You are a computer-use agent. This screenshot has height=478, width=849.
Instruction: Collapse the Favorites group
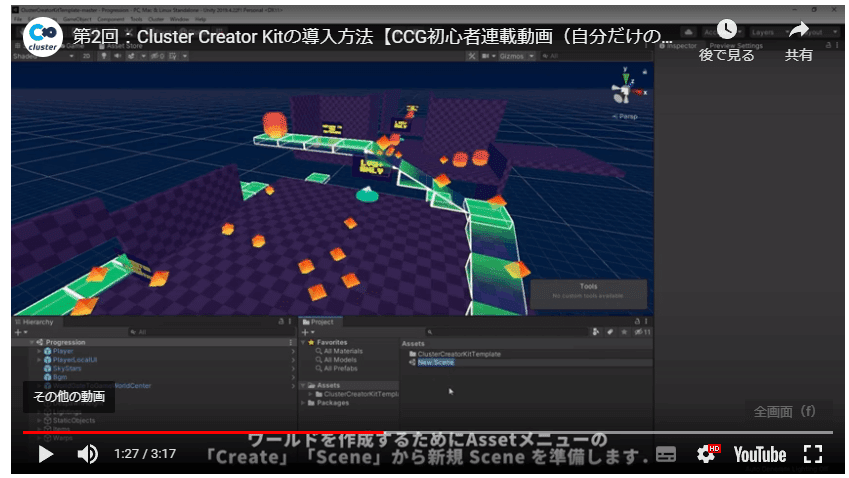[303, 343]
